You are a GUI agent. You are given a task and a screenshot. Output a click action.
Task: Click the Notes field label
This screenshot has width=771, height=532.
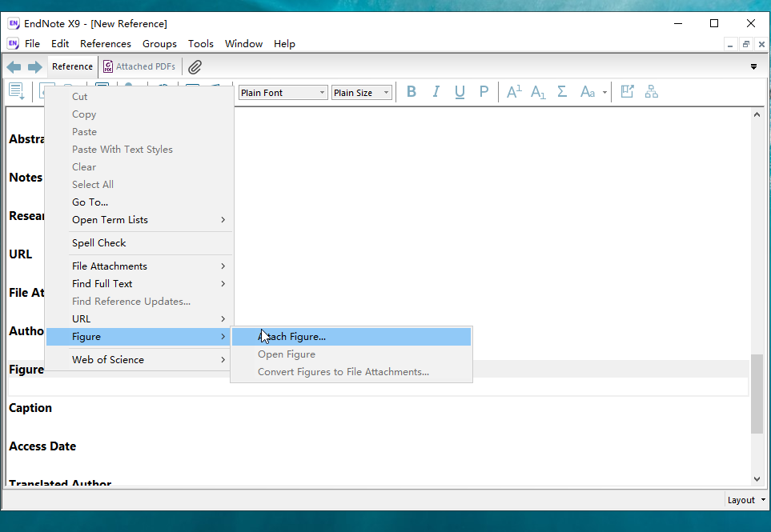26,178
